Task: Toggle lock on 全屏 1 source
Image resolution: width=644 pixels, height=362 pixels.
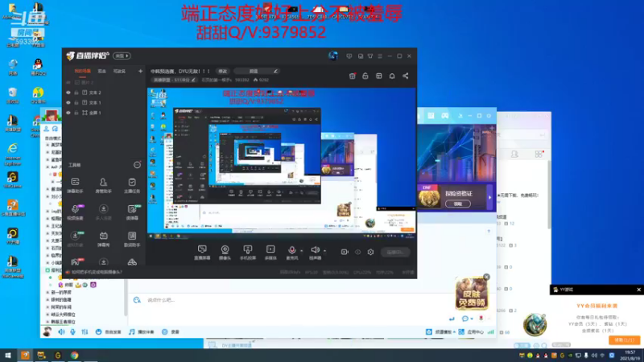Action: point(76,113)
